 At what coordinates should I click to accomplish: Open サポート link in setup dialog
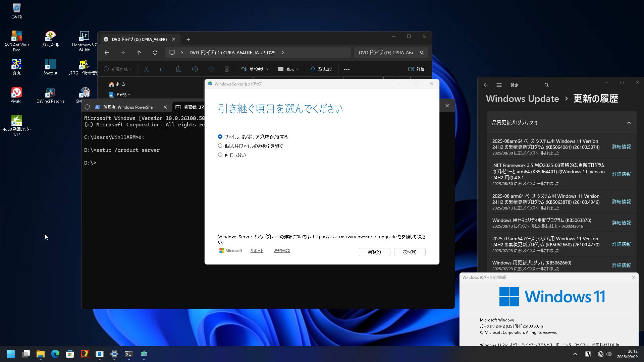coord(257,250)
